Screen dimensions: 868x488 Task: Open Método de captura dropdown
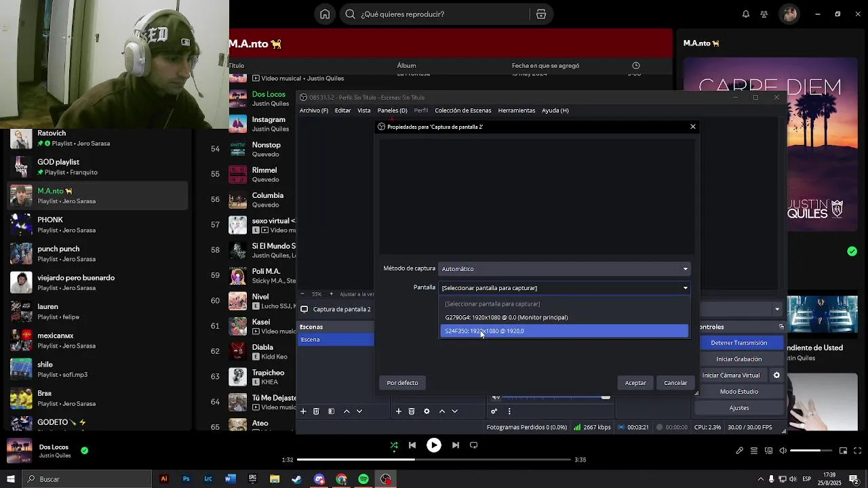click(564, 269)
